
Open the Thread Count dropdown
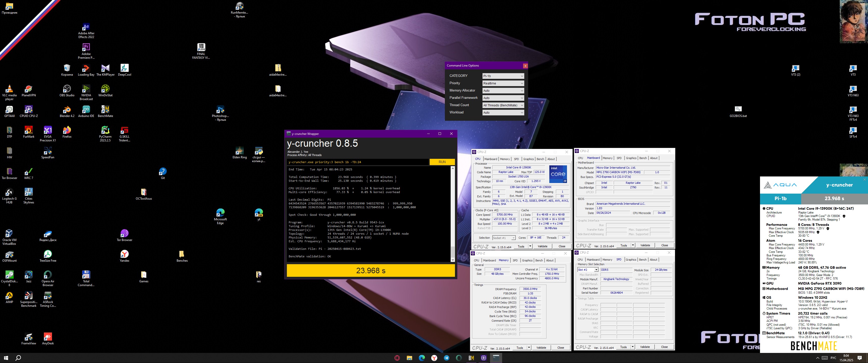(x=503, y=105)
